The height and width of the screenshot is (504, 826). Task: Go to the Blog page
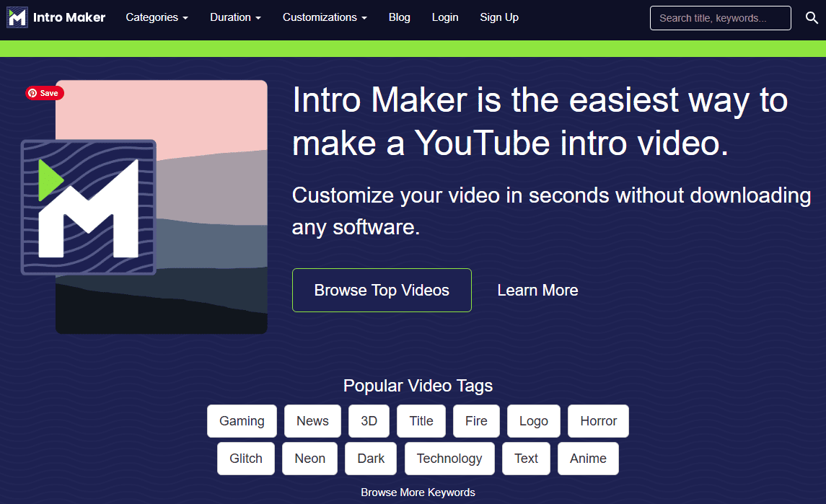point(400,17)
